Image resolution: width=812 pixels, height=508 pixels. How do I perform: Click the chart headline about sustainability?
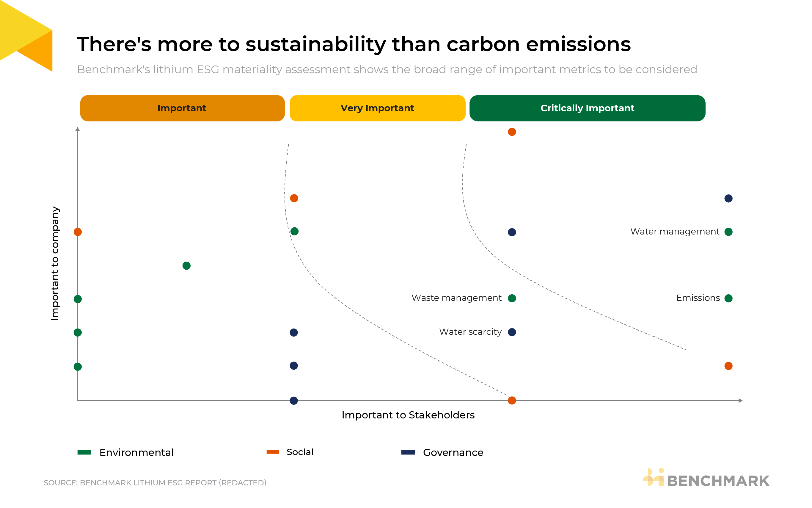[x=354, y=44]
